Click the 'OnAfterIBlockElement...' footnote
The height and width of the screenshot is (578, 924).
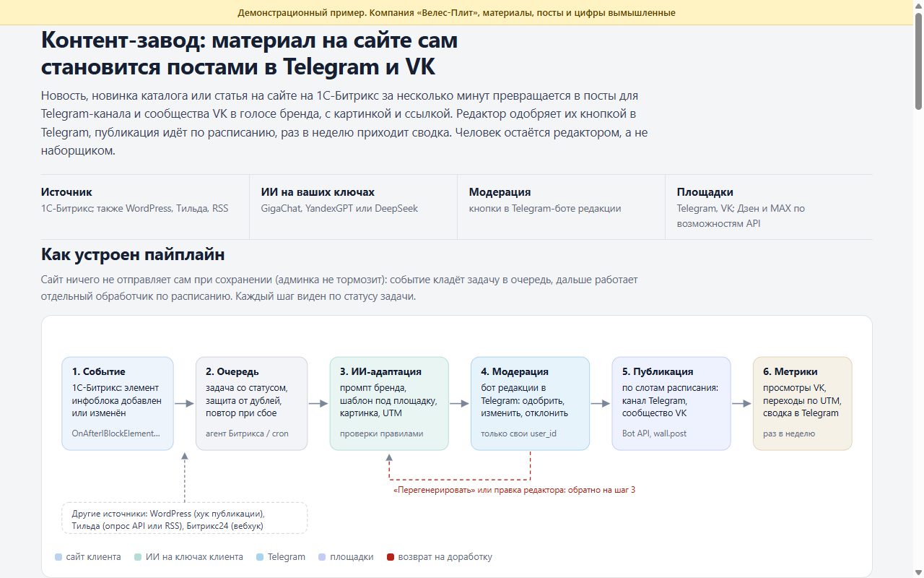pyautogui.click(x=115, y=433)
